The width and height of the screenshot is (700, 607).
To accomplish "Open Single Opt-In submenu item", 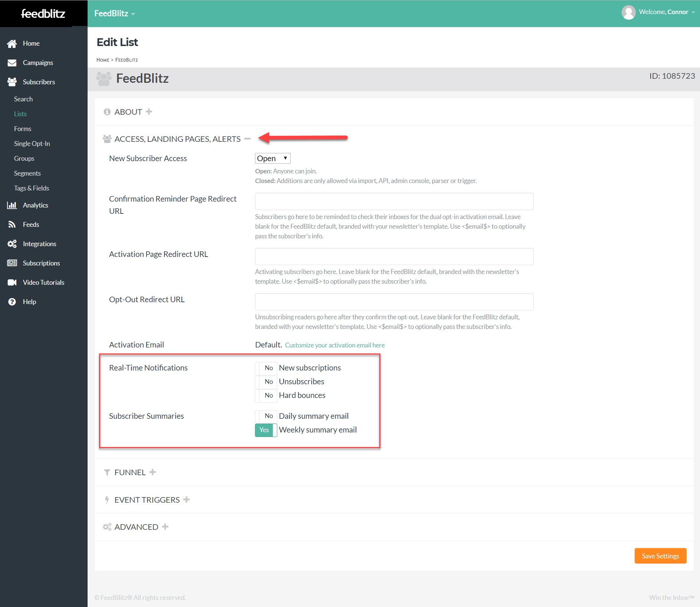I will [x=32, y=144].
